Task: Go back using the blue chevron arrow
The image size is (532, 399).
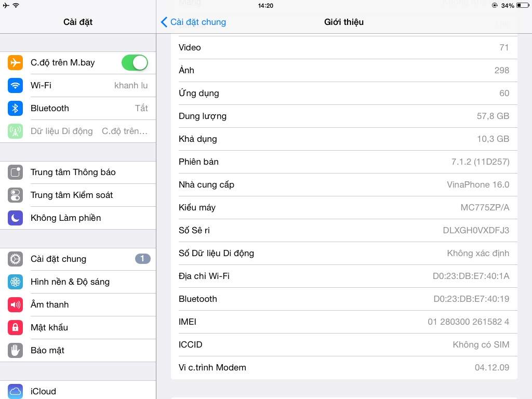Action: click(x=164, y=22)
